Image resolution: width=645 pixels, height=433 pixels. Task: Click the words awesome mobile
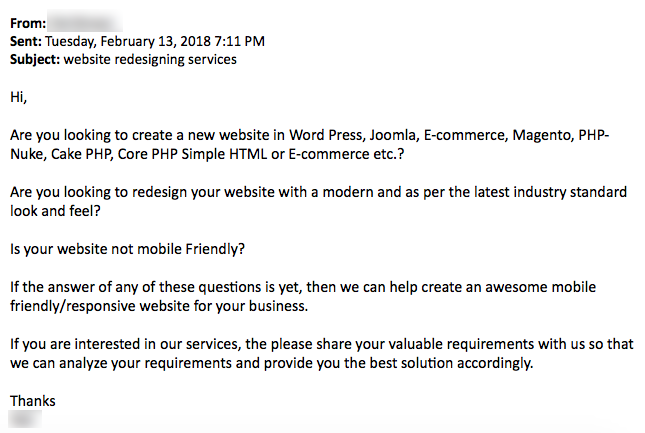click(x=541, y=287)
